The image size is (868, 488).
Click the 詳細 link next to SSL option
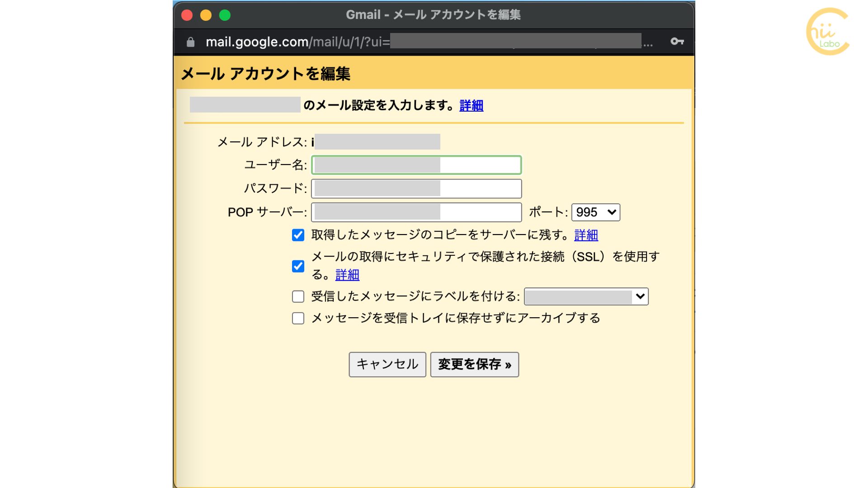347,274
